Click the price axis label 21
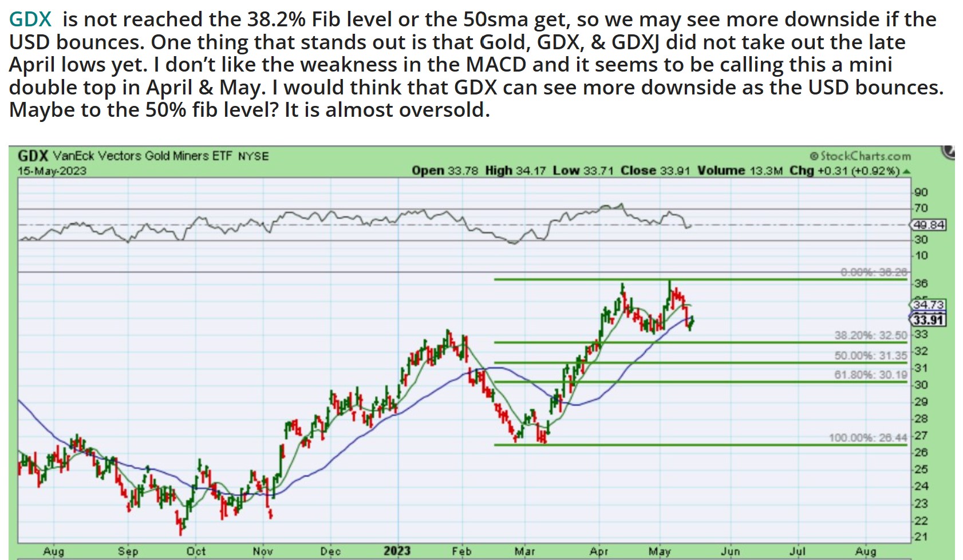Viewport: 963px width, 560px height. point(921,537)
